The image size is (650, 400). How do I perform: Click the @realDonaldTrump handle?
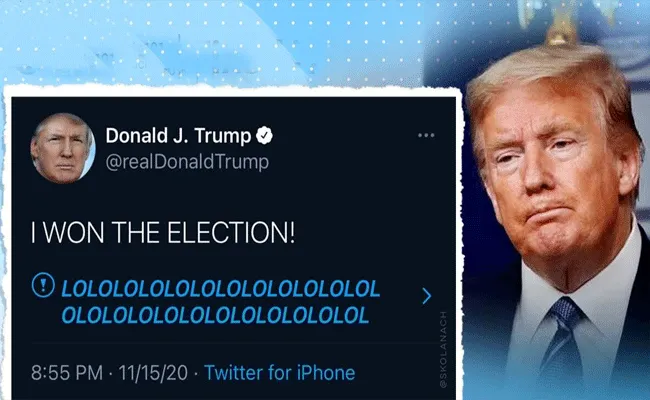click(x=187, y=162)
